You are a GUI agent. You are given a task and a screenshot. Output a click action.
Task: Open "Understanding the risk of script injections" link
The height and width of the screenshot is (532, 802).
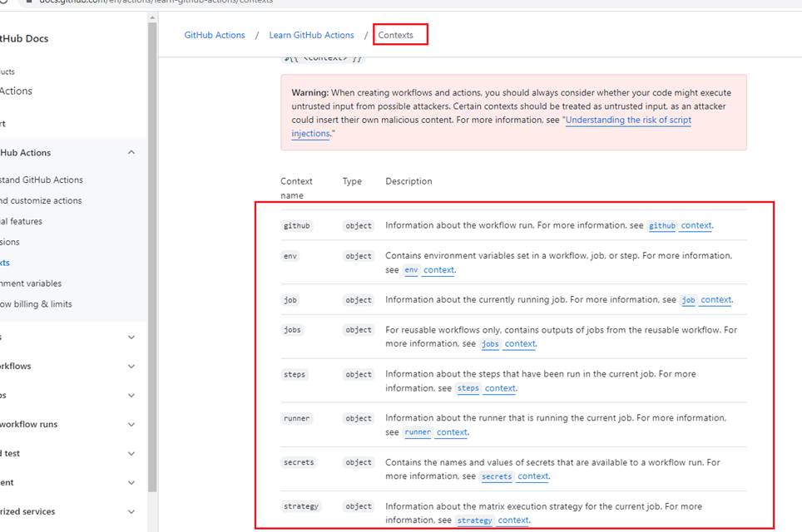tap(628, 120)
